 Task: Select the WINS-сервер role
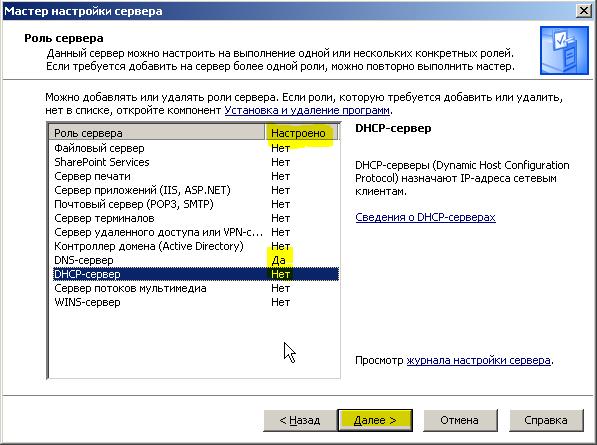196,302
